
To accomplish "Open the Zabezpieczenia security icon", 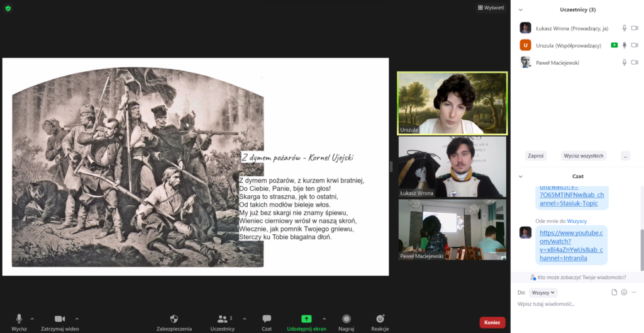I will [x=174, y=319].
